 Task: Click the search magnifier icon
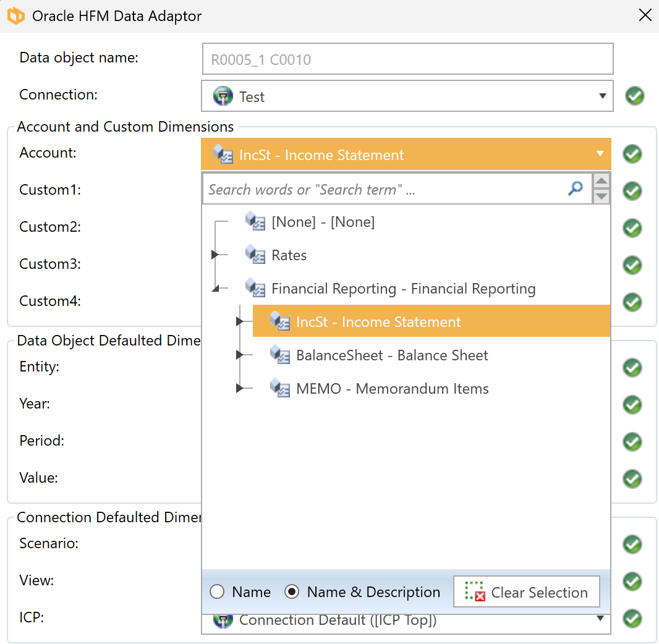point(575,189)
